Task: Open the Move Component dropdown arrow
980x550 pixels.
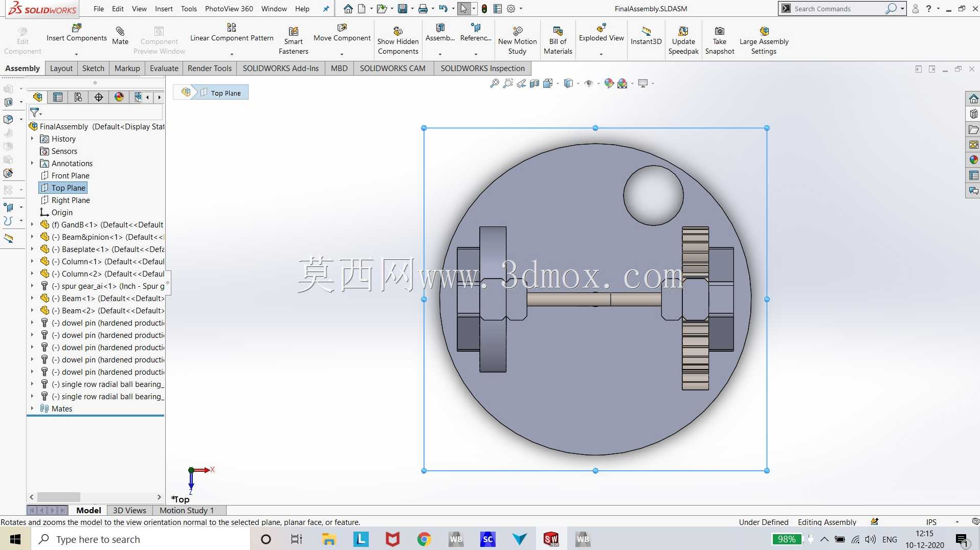Action: (x=342, y=54)
